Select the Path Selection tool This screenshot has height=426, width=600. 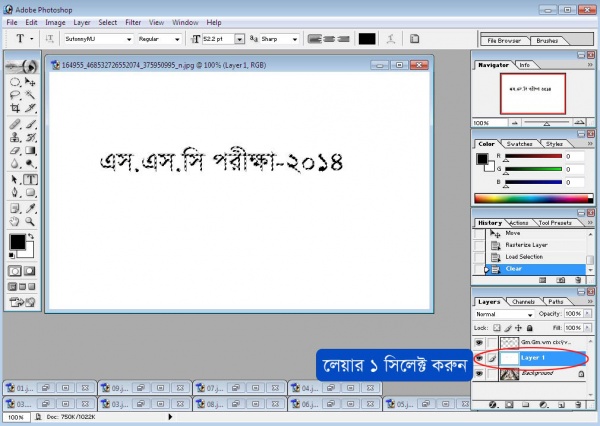coord(15,180)
